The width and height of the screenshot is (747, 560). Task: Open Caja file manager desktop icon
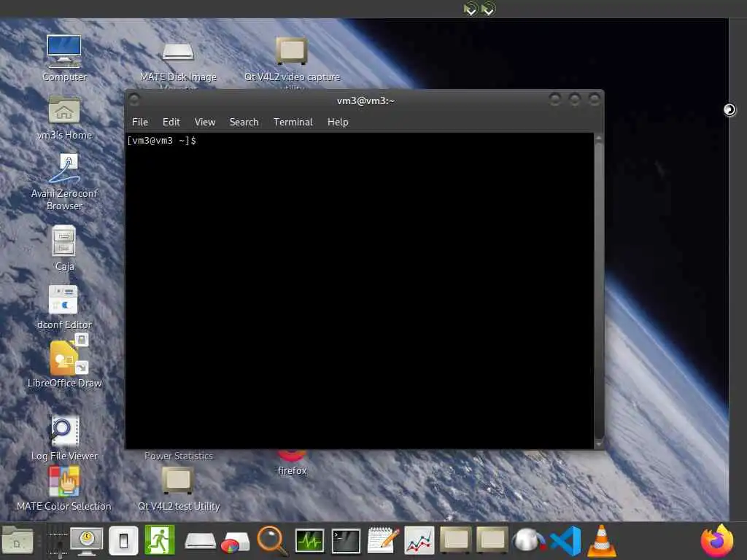click(x=64, y=241)
